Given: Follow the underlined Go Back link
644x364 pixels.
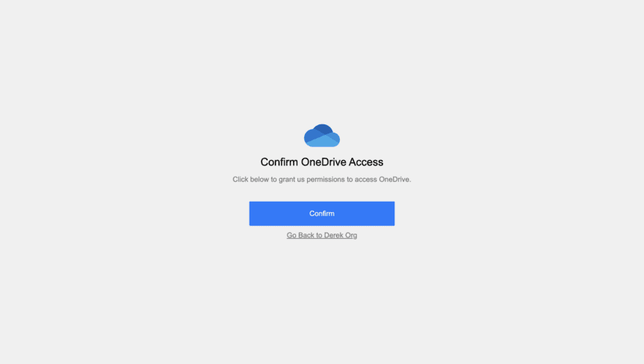Looking at the screenshot, I should coord(322,235).
